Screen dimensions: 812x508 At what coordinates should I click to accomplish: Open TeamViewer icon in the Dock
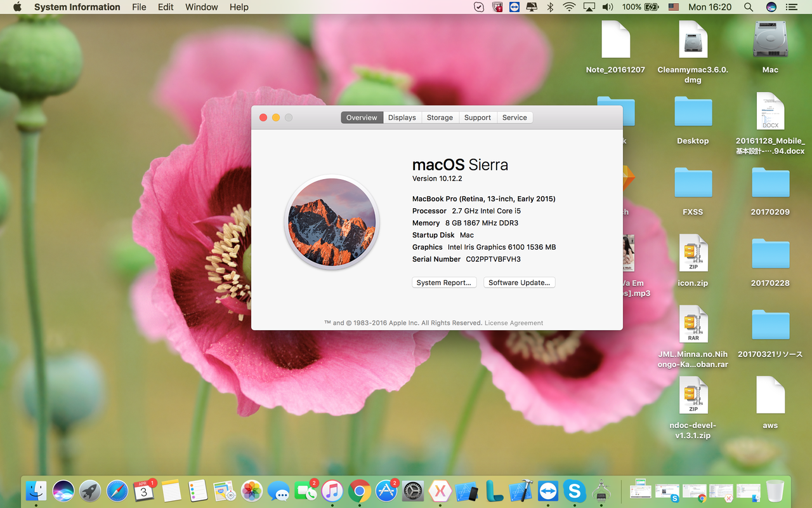point(547,490)
